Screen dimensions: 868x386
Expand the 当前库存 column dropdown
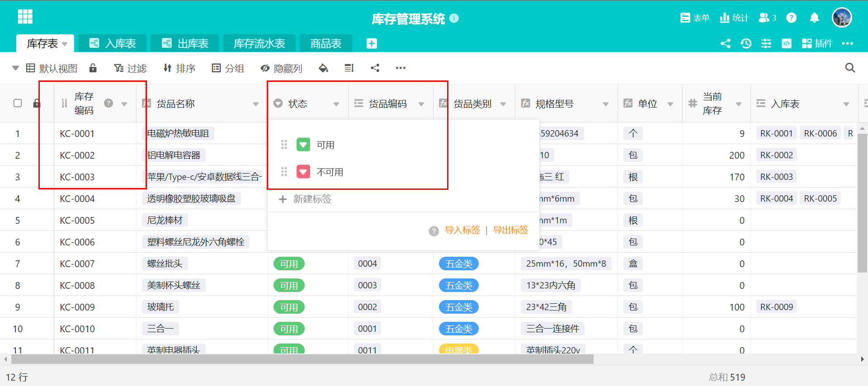click(x=739, y=104)
